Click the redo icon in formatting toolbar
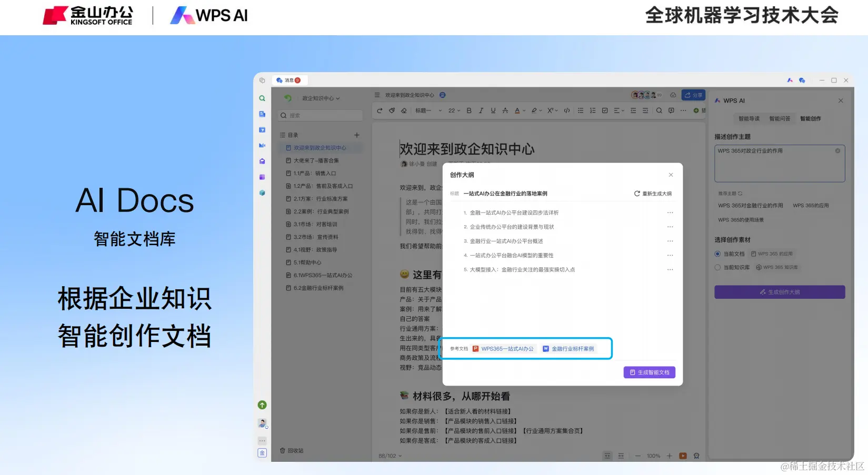 (x=380, y=110)
